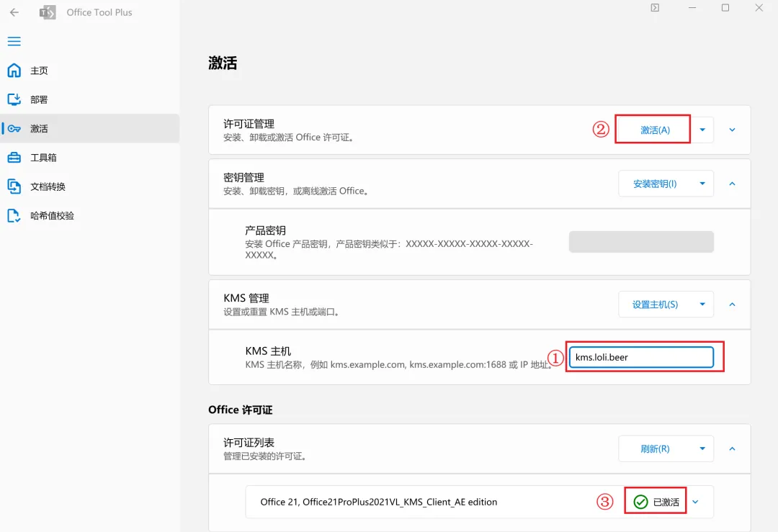Close the Office Tool Plus window

click(759, 7)
